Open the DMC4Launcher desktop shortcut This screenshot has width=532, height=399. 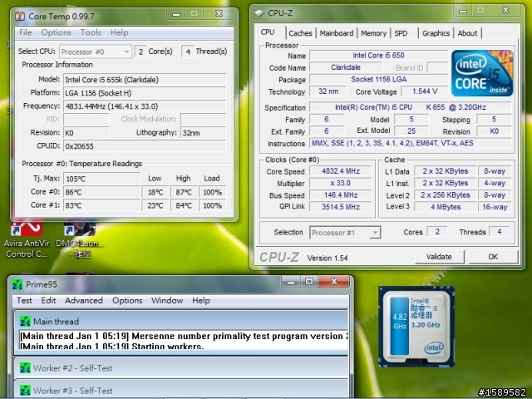tap(80, 239)
